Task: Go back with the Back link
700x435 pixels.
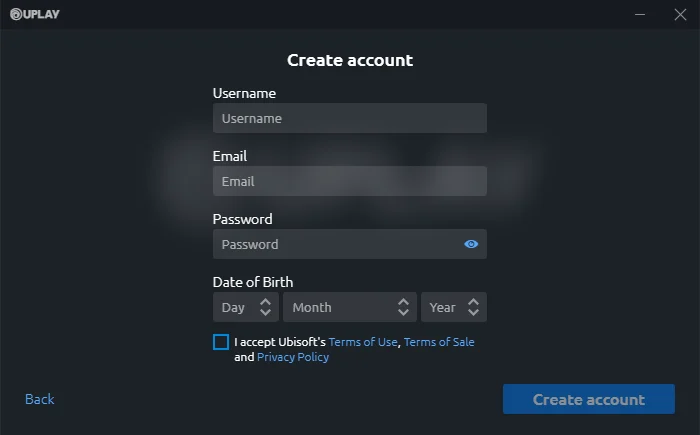Action: (x=40, y=399)
